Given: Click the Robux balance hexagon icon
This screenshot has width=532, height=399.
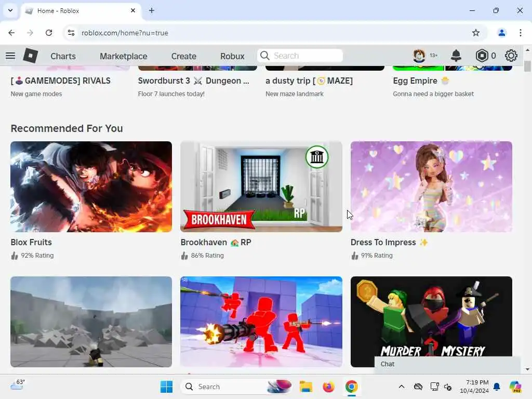Looking at the screenshot, I should [x=482, y=55].
